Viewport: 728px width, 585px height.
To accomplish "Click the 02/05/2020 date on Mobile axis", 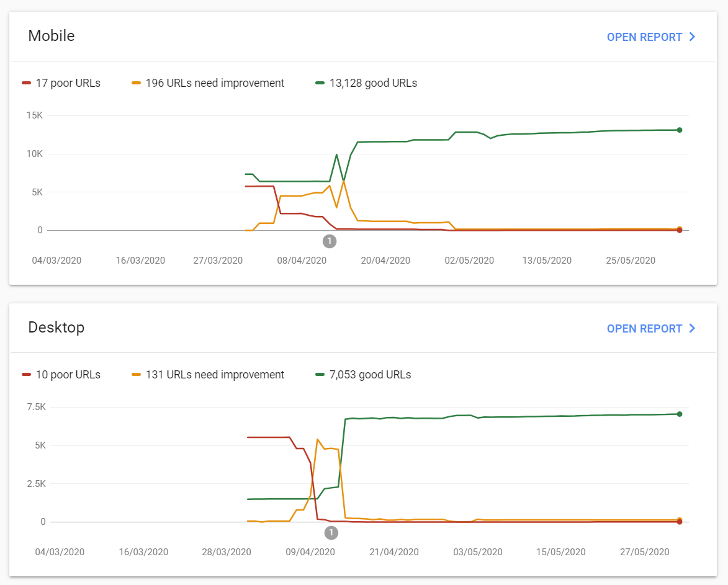I will point(469,261).
